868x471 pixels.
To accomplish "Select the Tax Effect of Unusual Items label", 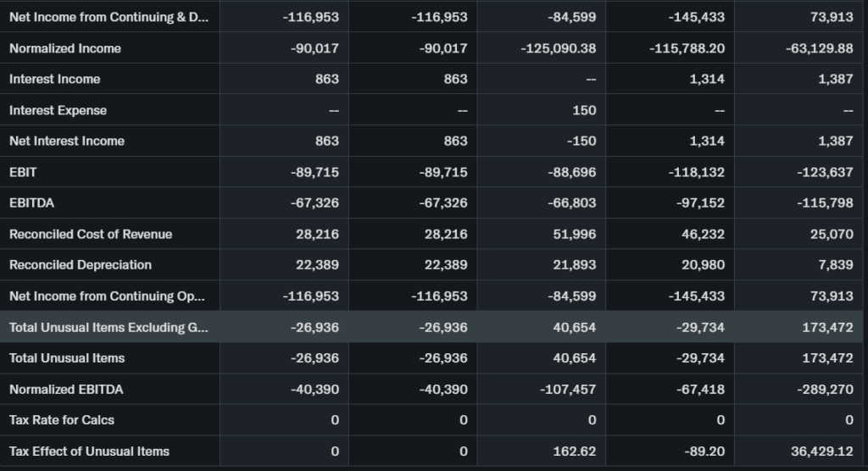I will click(89, 451).
